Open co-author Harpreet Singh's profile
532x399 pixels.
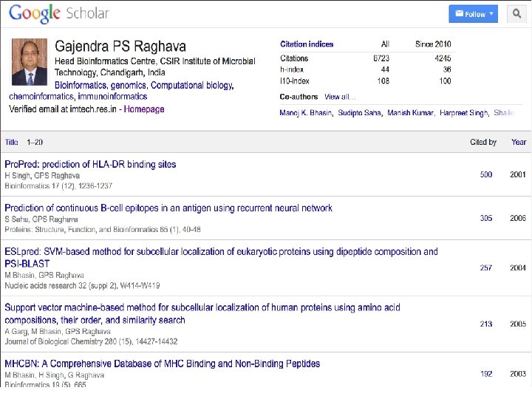click(463, 113)
